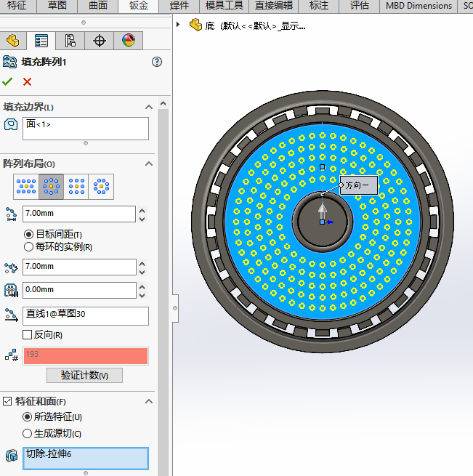Decrease the loop spacing value
The width and height of the screenshot is (473, 476).
click(142, 219)
